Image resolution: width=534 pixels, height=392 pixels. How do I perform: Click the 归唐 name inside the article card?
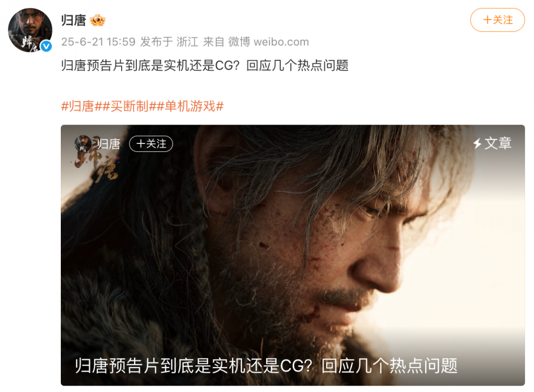[x=108, y=144]
